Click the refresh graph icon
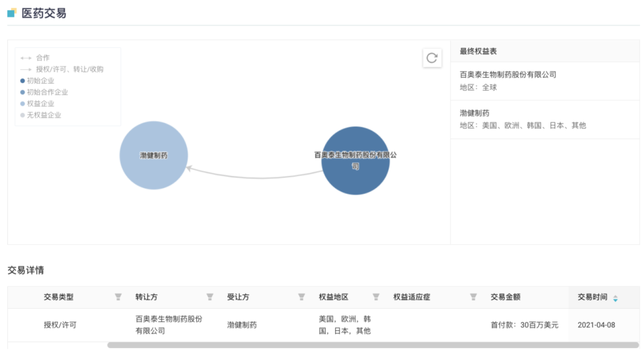This screenshot has width=644, height=356. pyautogui.click(x=432, y=58)
